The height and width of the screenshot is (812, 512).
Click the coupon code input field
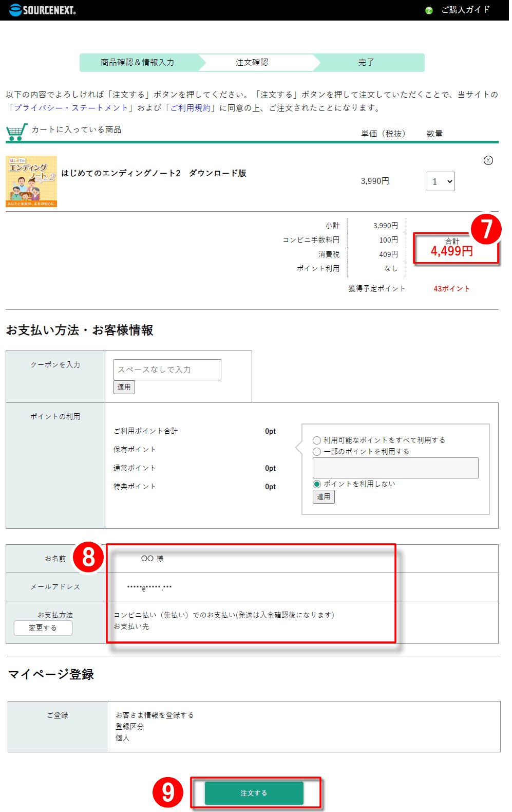167,370
